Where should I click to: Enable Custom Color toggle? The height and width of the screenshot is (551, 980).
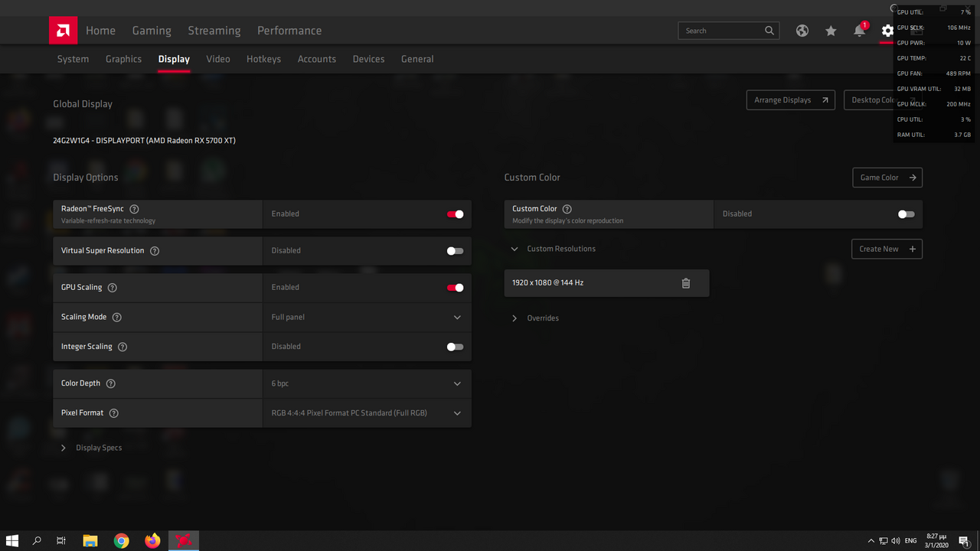[906, 214]
